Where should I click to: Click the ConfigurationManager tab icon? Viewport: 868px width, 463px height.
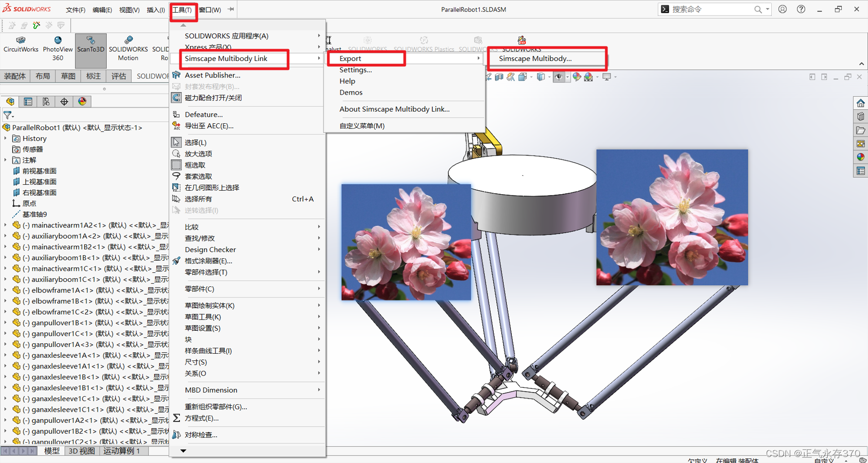(x=46, y=101)
